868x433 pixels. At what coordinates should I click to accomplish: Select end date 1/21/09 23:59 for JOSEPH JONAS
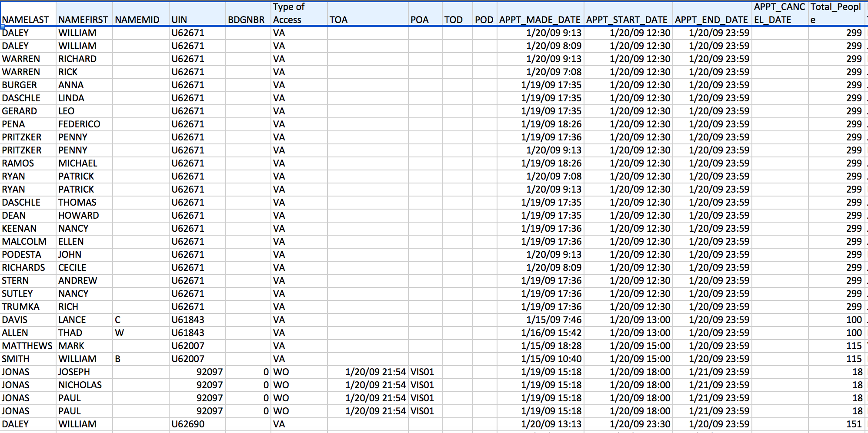coord(712,372)
